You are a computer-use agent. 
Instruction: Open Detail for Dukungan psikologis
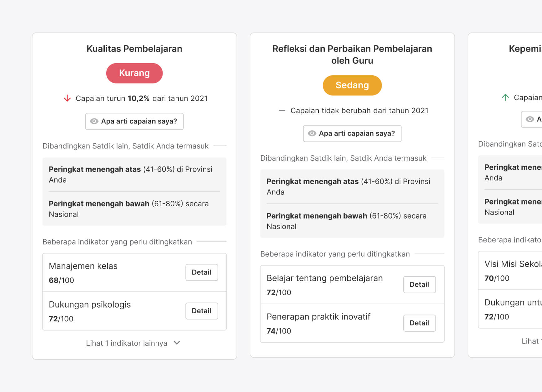pyautogui.click(x=202, y=311)
